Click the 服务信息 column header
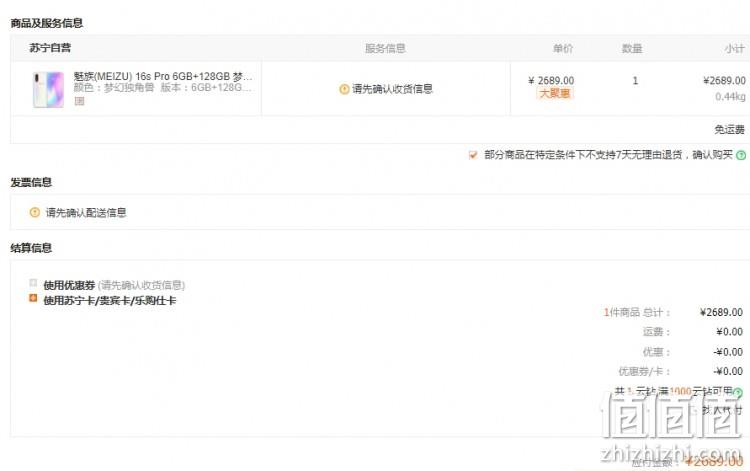Screen dimensions: 750x471 click(385, 48)
